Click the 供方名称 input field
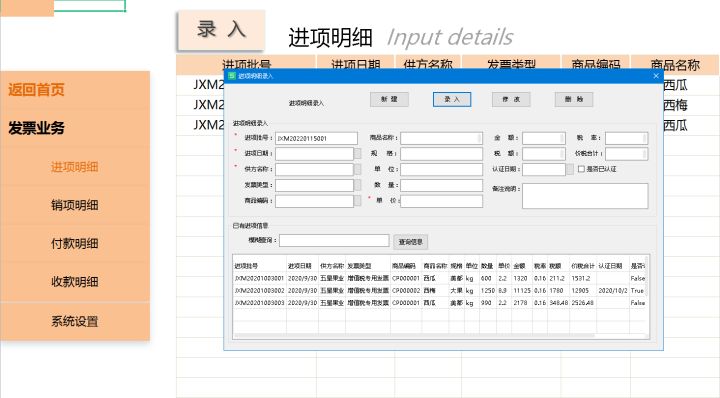720x398 pixels. click(315, 169)
